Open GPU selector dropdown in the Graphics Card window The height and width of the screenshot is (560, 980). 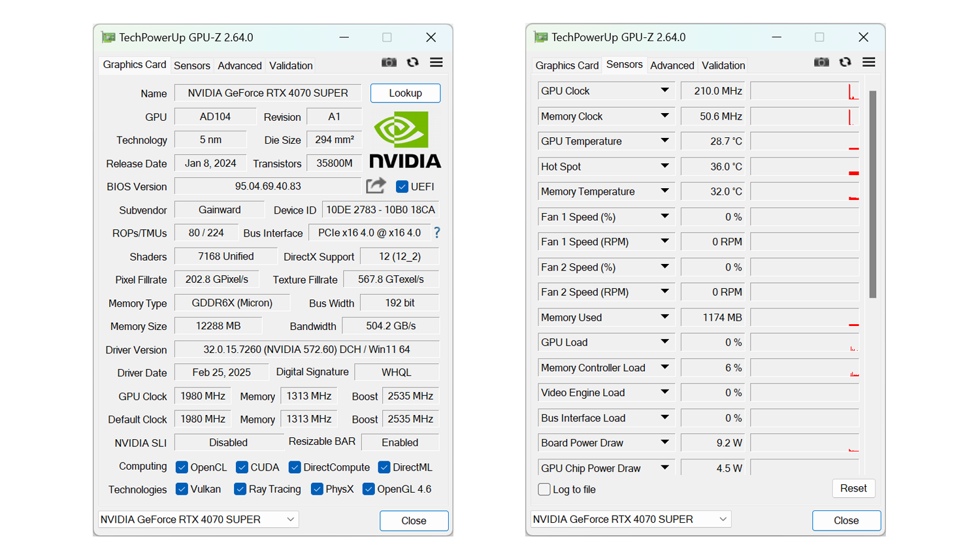[199, 519]
